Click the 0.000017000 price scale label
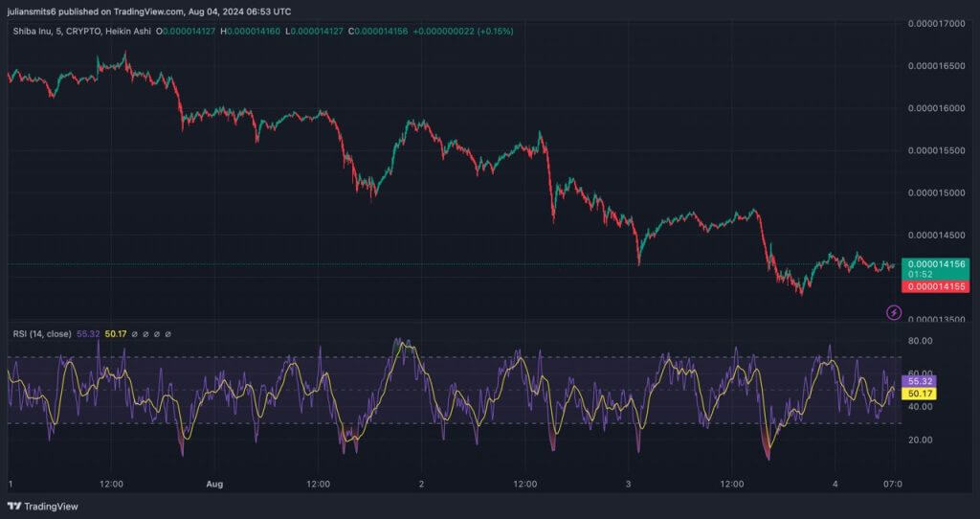This screenshot has width=980, height=519. pyautogui.click(x=936, y=23)
